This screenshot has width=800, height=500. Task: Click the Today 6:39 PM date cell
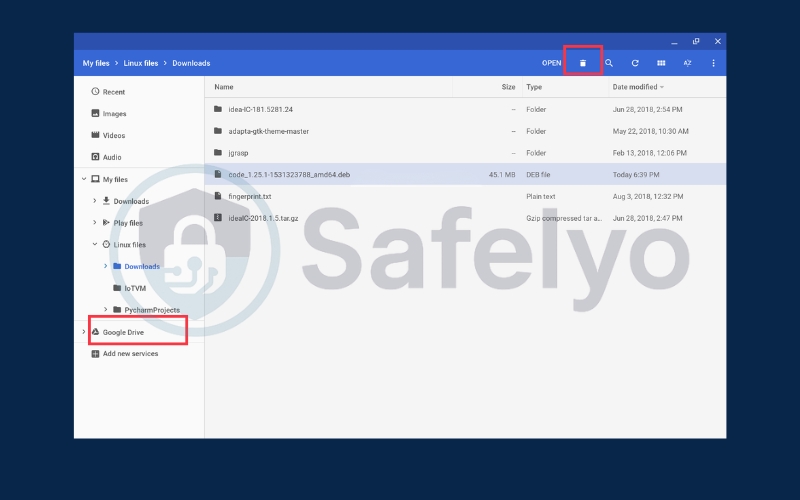pyautogui.click(x=636, y=174)
